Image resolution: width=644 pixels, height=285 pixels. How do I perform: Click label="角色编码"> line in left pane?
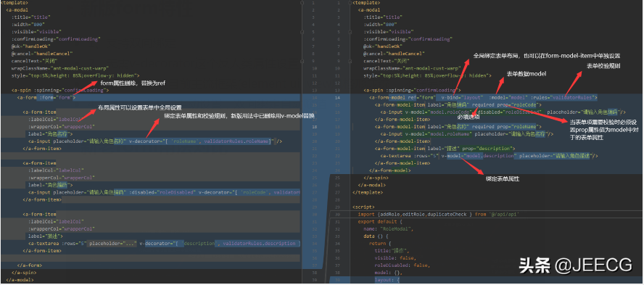tap(51, 185)
